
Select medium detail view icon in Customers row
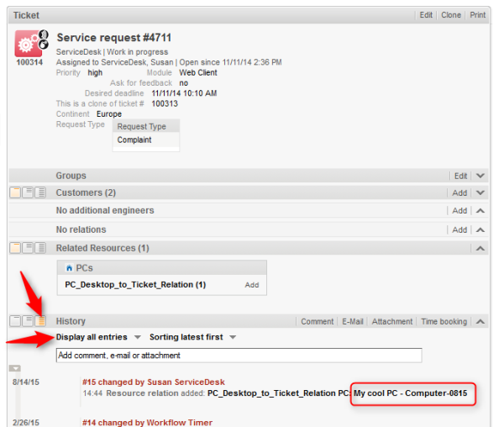pos(28,192)
